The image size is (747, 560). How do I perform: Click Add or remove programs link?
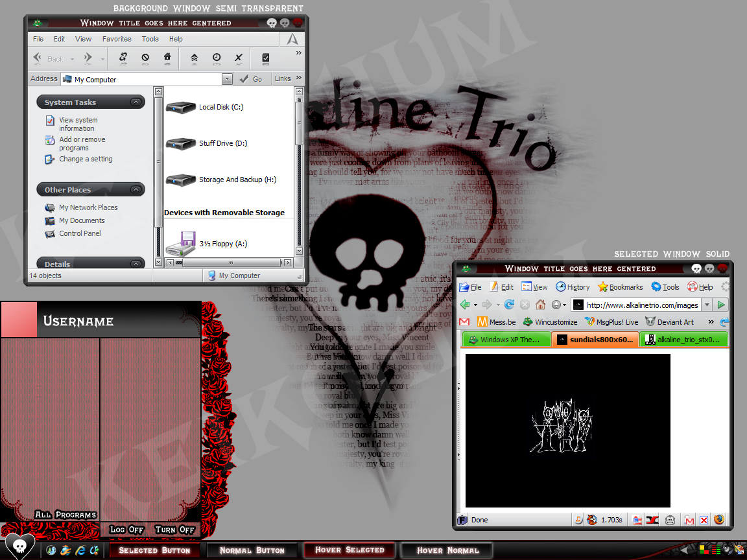click(x=82, y=144)
